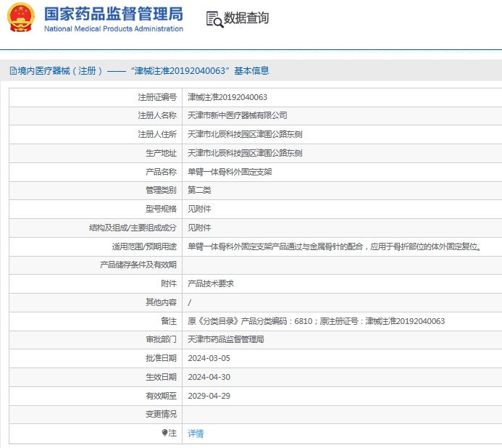Click the national emblem logo
This screenshot has width=502, height=448.
click(21, 17)
